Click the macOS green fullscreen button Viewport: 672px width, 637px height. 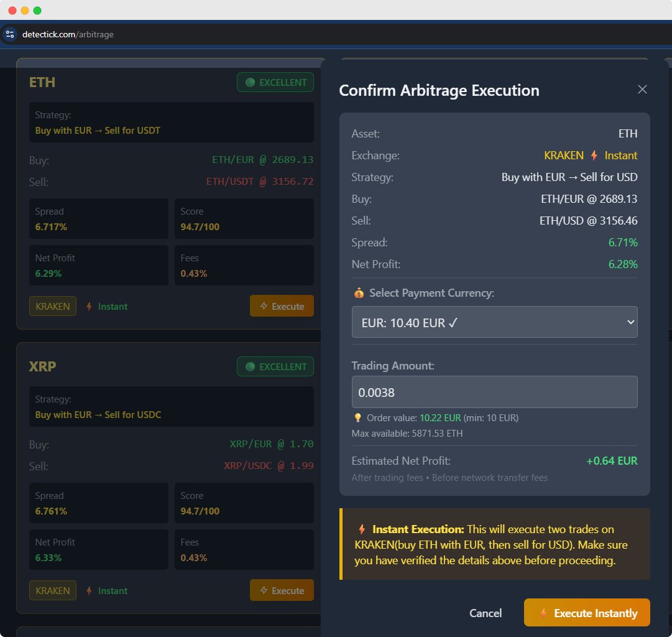37,11
